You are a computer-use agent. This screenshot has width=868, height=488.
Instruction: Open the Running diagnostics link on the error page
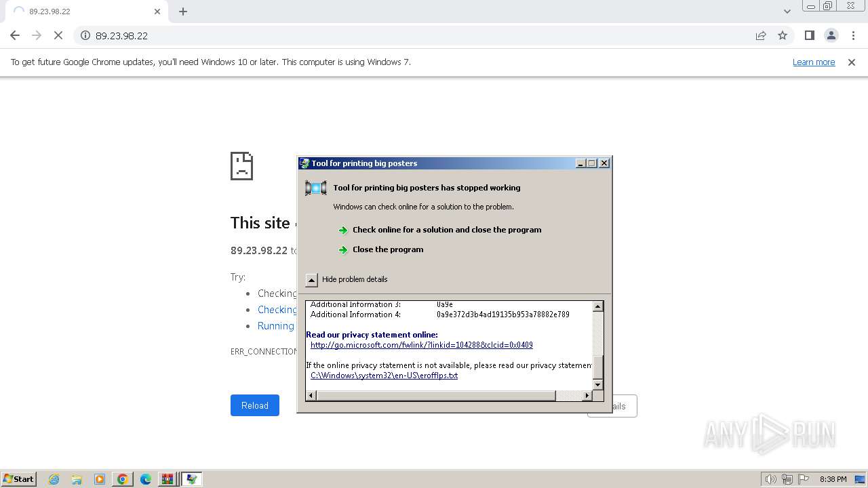276,326
